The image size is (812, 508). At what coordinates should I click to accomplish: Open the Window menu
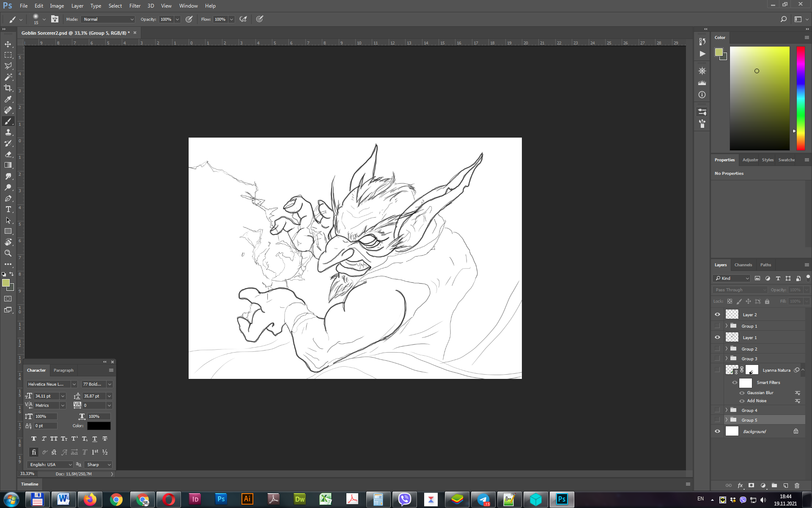pos(188,6)
